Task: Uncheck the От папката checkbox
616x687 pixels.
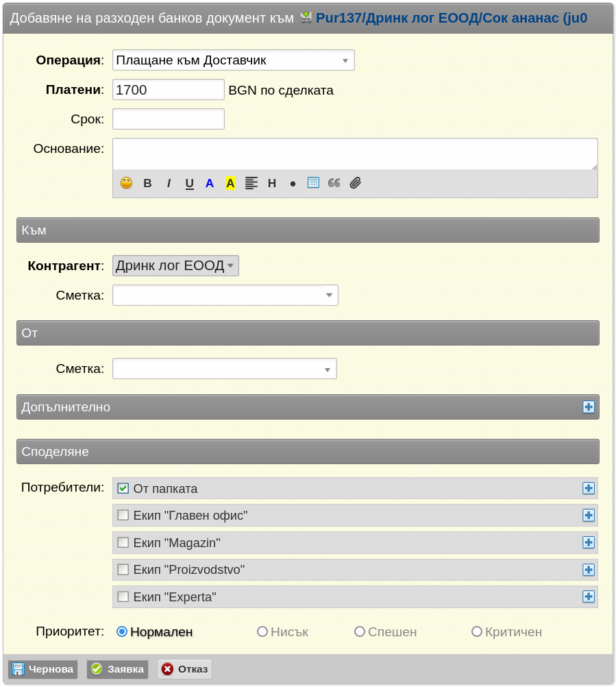Action: pyautogui.click(x=123, y=488)
